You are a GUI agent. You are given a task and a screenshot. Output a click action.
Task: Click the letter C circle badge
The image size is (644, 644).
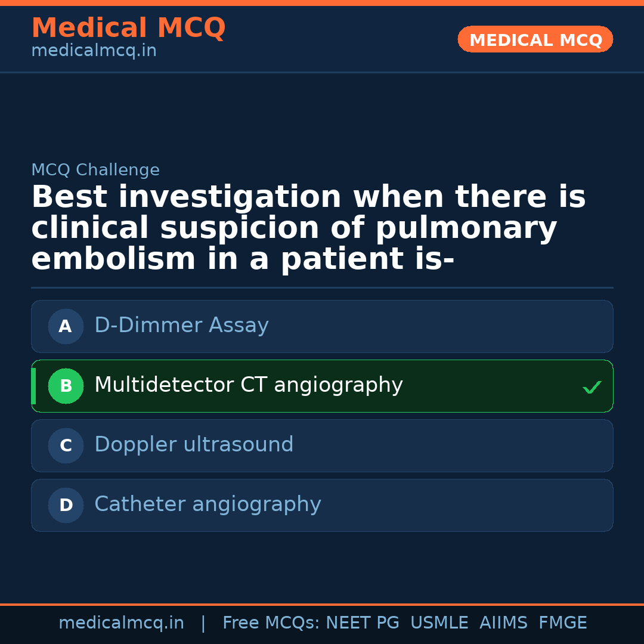66,445
